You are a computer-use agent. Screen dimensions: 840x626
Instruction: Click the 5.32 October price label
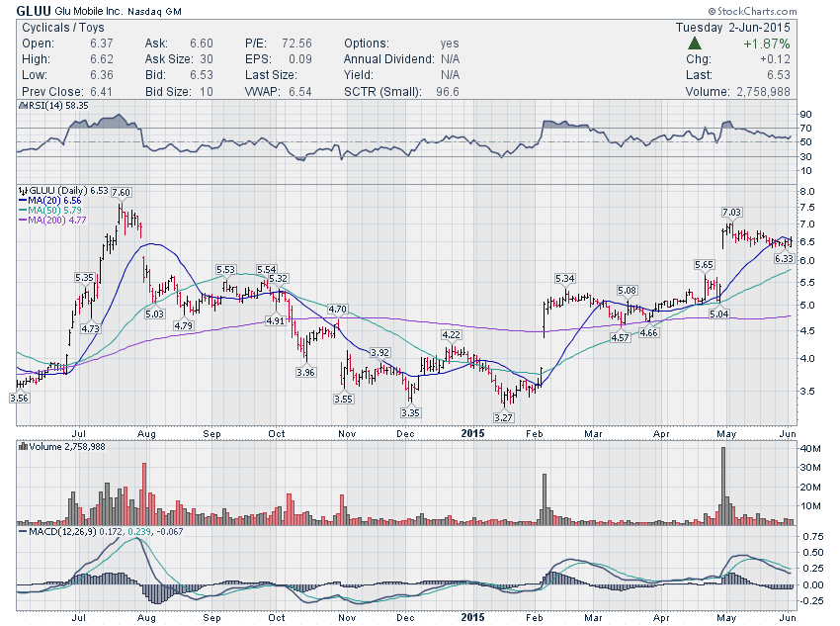(278, 279)
